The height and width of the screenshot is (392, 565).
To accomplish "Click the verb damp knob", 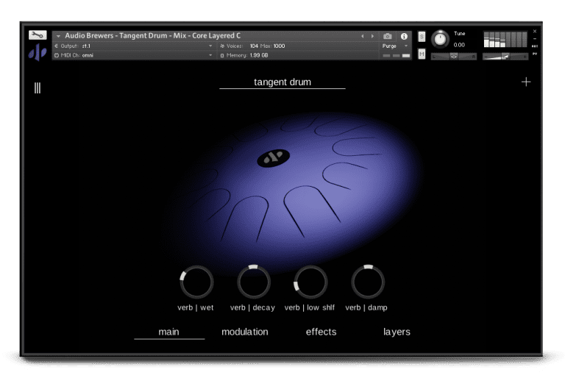I will pyautogui.click(x=368, y=282).
